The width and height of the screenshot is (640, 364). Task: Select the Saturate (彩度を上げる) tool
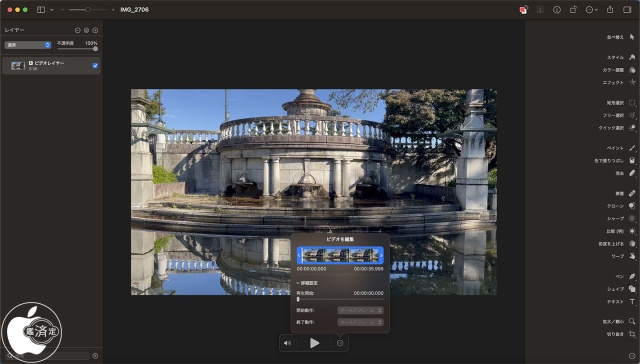tap(632, 244)
